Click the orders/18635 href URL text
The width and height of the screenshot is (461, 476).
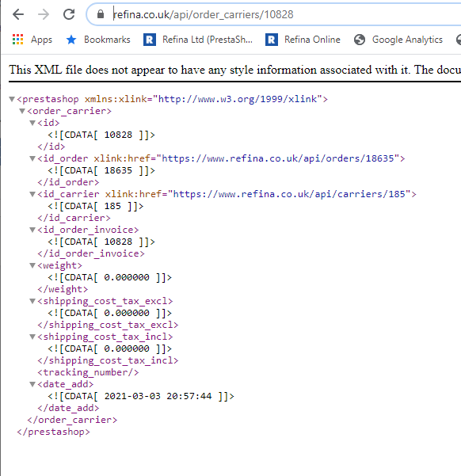tap(278, 158)
